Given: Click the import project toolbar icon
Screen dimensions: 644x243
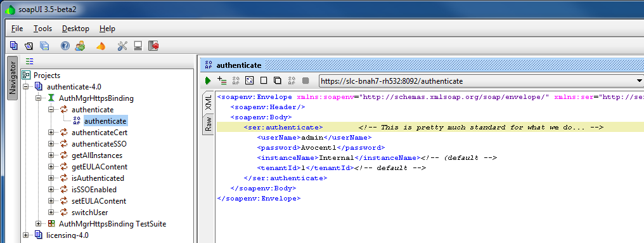Looking at the screenshot, I should pyautogui.click(x=29, y=46).
